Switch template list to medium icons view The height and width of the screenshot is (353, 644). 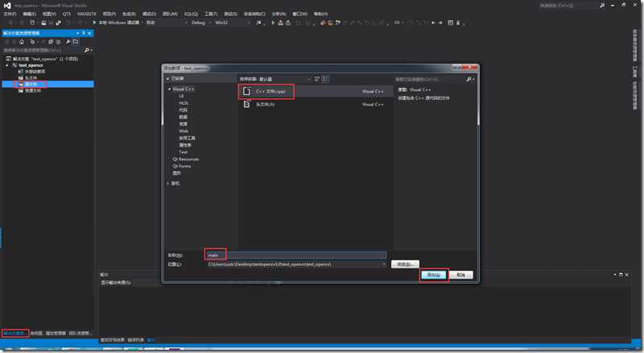tap(325, 79)
